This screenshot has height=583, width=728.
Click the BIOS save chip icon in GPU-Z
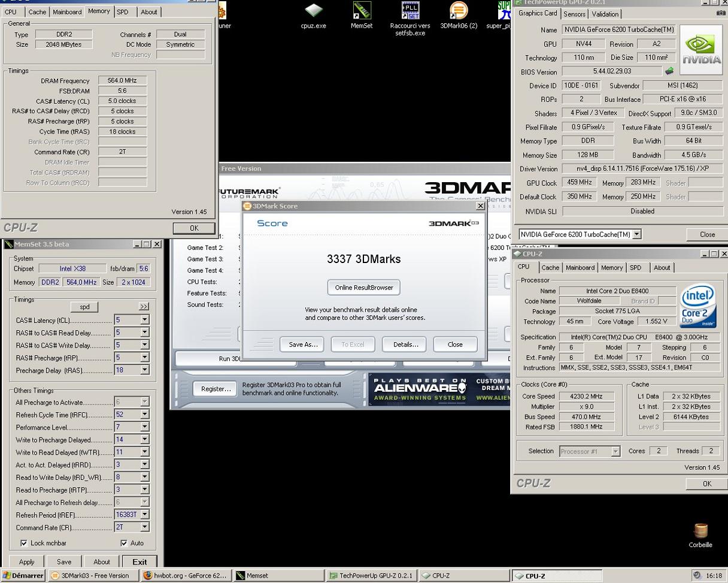coord(669,71)
